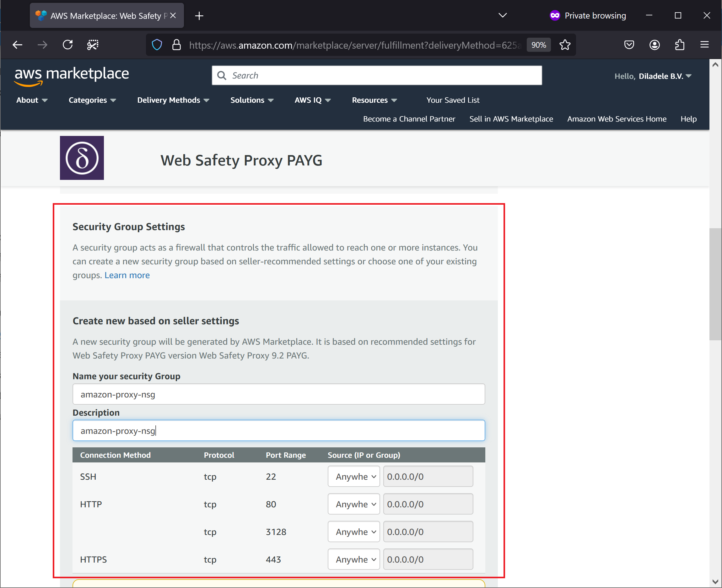Screen dimensions: 722x588
Task: Expand the port 3128 source dropdown
Action: pyautogui.click(x=353, y=532)
